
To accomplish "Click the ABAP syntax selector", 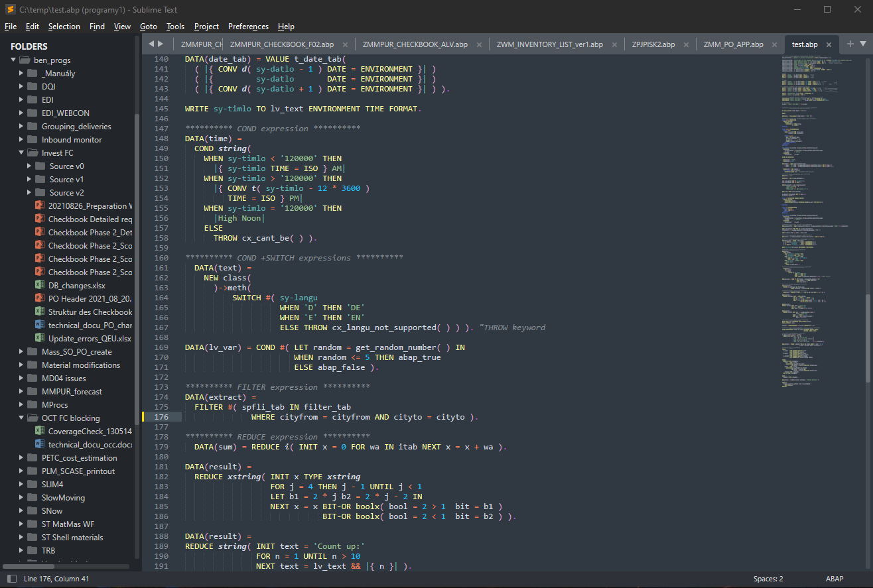I will [835, 579].
